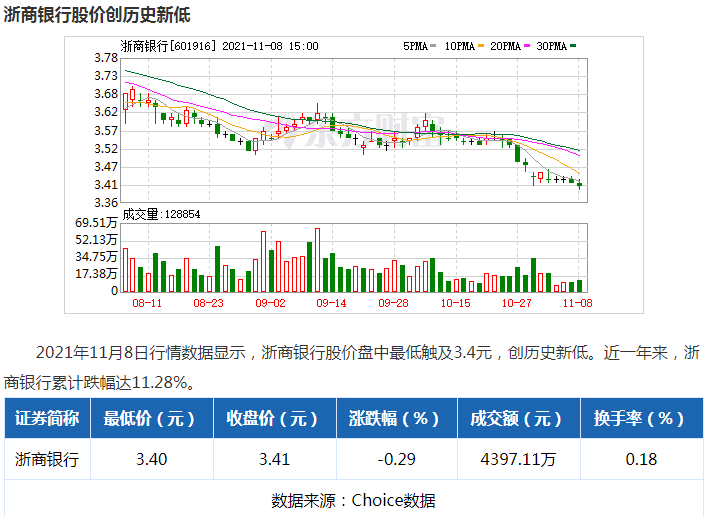Image resolution: width=705 pixels, height=516 pixels.
Task: Click the 20PMA legend label
Action: click(x=505, y=46)
